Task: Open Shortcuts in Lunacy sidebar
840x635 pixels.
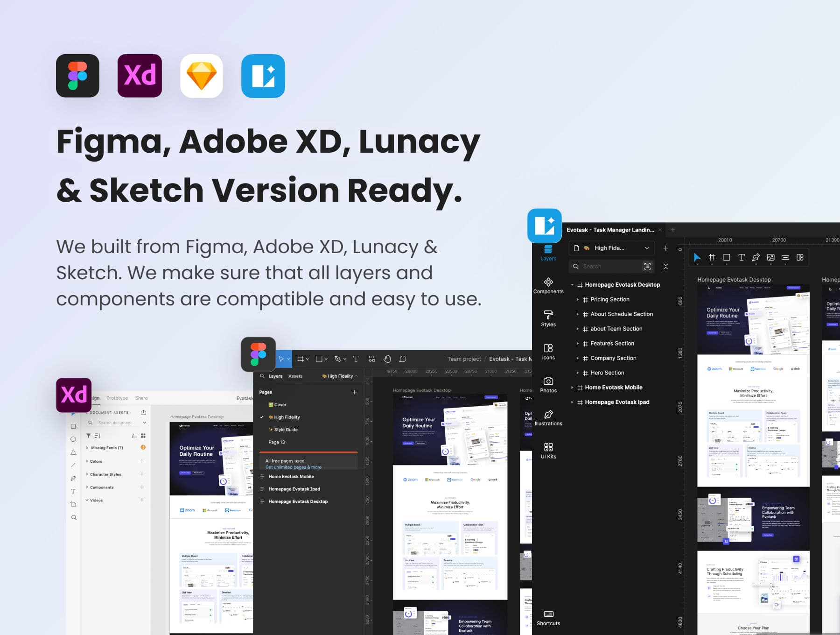Action: (548, 618)
